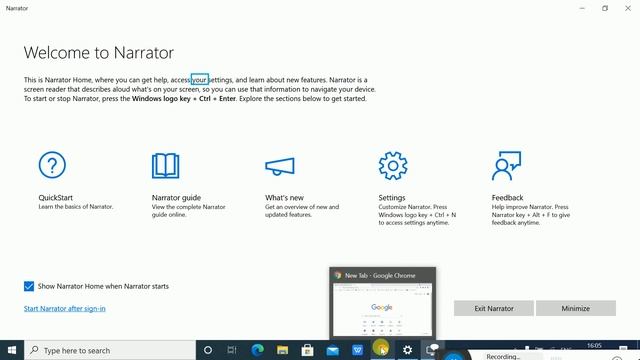Click the Exit Narrator button
Viewport: 640px width, 360px height.
(x=494, y=309)
